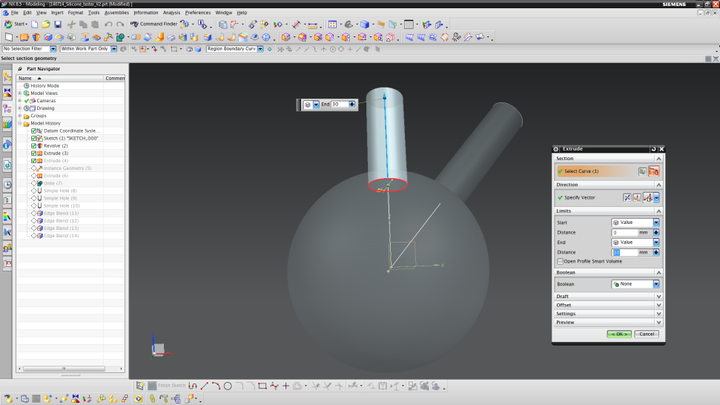The height and width of the screenshot is (405, 720).
Task: Click the Save disk icon
Action: point(58,24)
